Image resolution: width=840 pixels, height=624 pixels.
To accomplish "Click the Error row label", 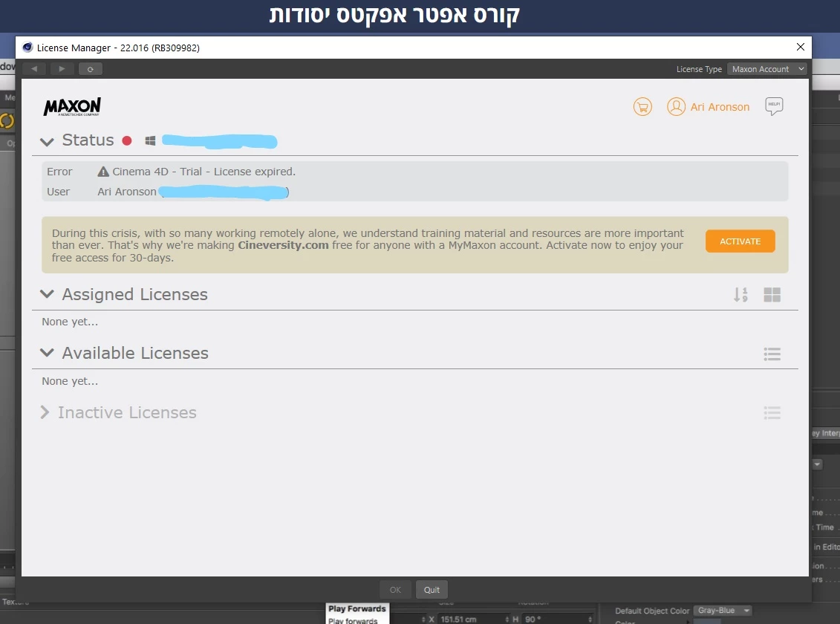I will [59, 172].
